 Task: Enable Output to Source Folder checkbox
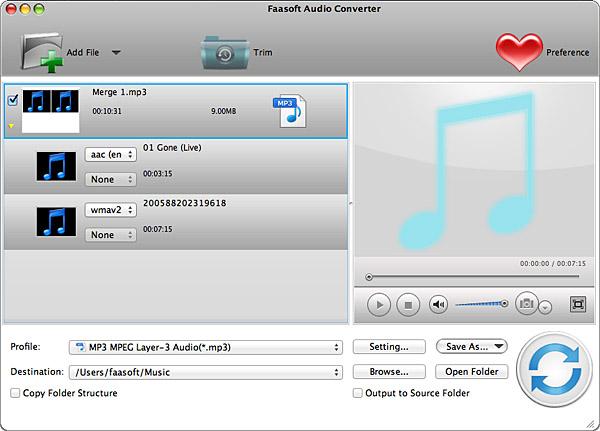(357, 393)
